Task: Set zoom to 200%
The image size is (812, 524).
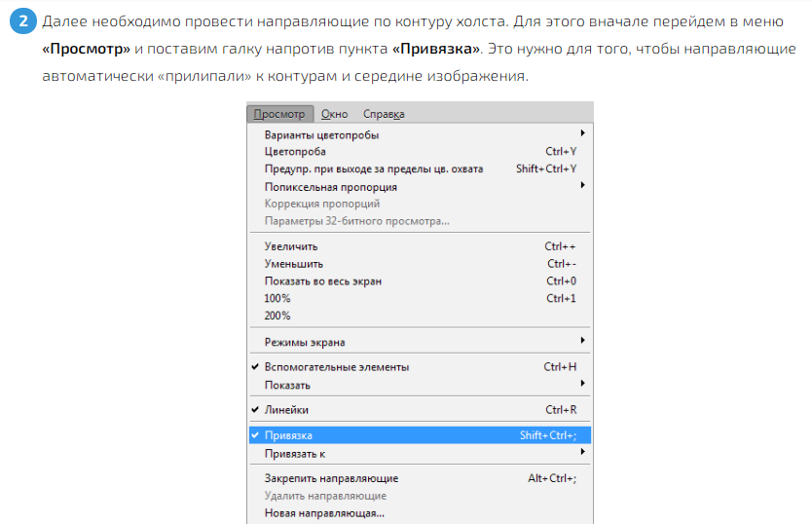Action: tap(277, 316)
